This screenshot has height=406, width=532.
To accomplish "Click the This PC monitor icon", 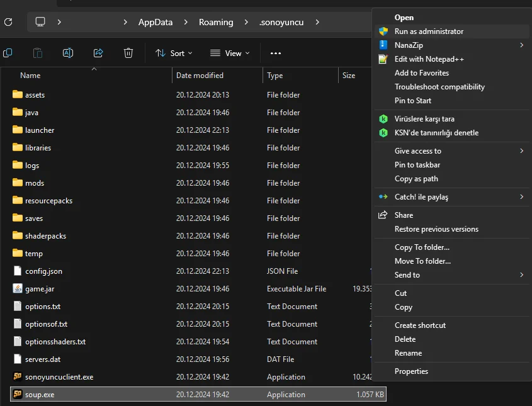I will pyautogui.click(x=40, y=22).
